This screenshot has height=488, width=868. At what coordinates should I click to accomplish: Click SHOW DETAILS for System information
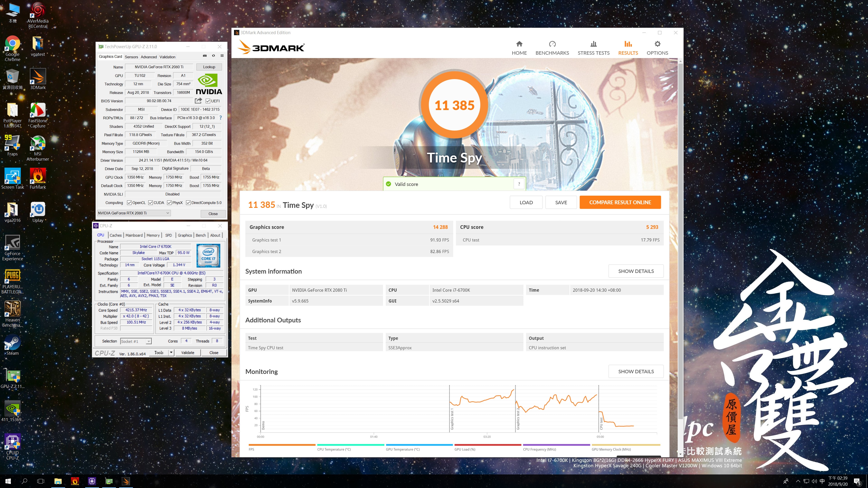tap(636, 271)
